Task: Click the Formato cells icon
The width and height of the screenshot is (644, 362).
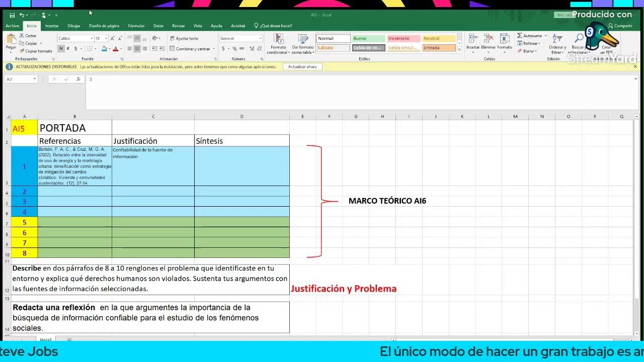Action: click(504, 39)
